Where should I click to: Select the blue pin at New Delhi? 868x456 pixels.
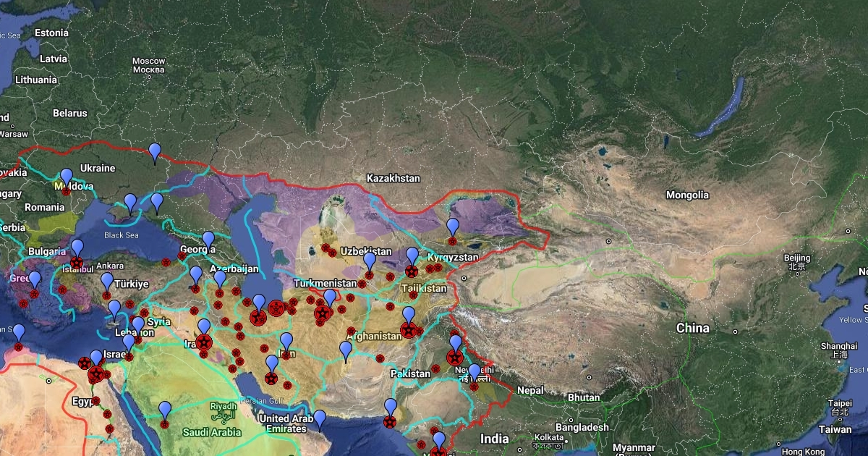coord(474,373)
